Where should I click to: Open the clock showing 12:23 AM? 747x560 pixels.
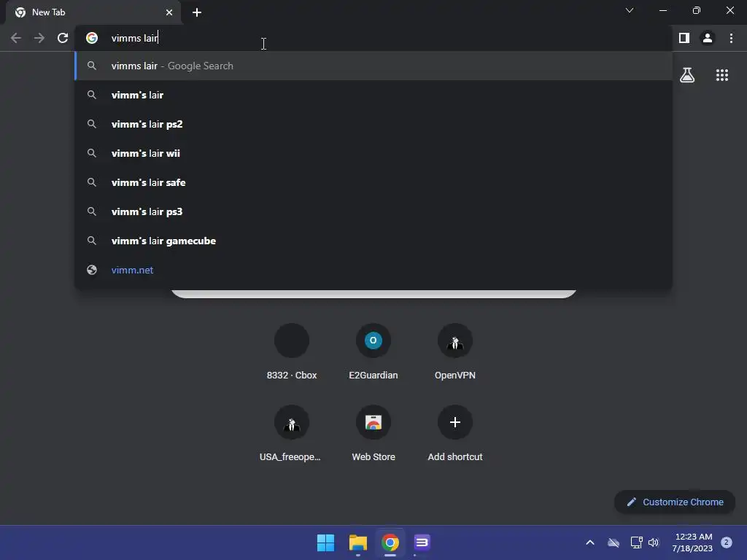[692, 542]
